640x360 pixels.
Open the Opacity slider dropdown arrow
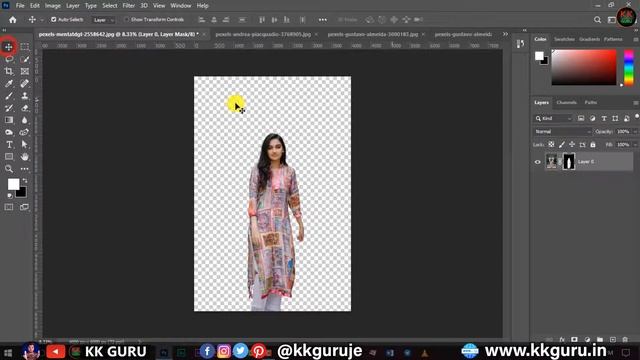coord(635,132)
